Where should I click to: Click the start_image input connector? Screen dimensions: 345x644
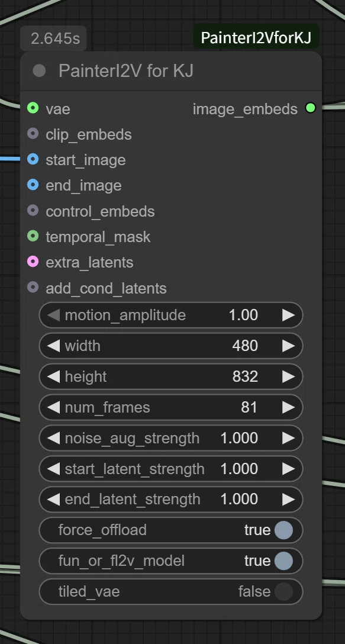(x=33, y=159)
